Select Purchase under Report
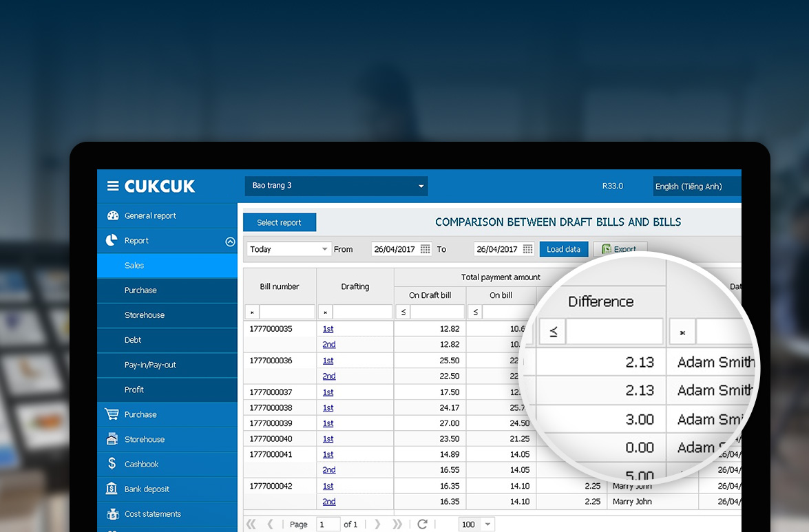This screenshot has width=809, height=532. (167, 290)
